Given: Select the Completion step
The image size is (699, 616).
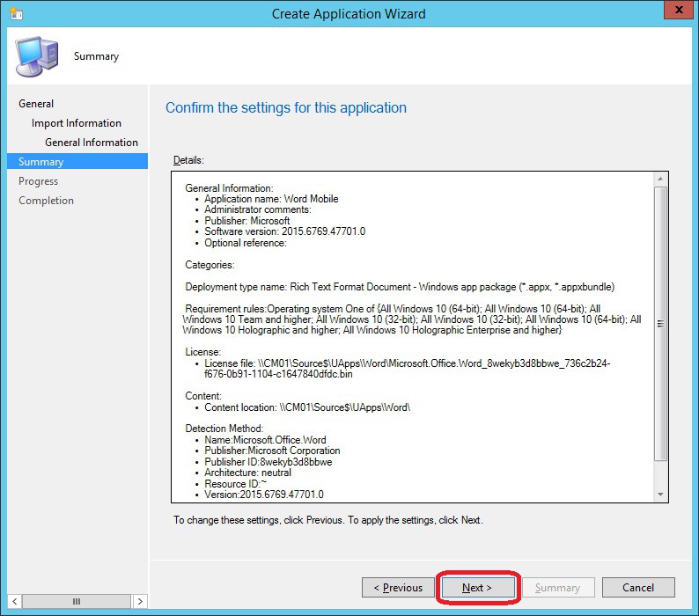Looking at the screenshot, I should (47, 201).
